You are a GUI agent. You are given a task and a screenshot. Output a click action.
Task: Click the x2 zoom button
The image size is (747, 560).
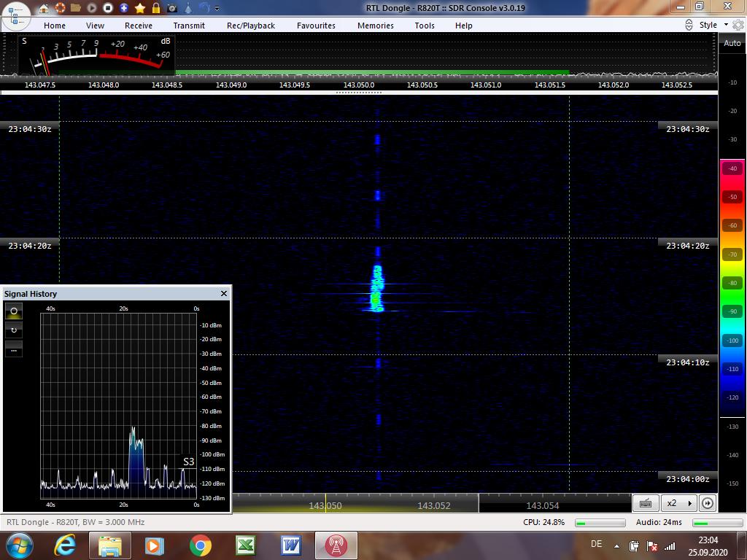click(x=672, y=503)
